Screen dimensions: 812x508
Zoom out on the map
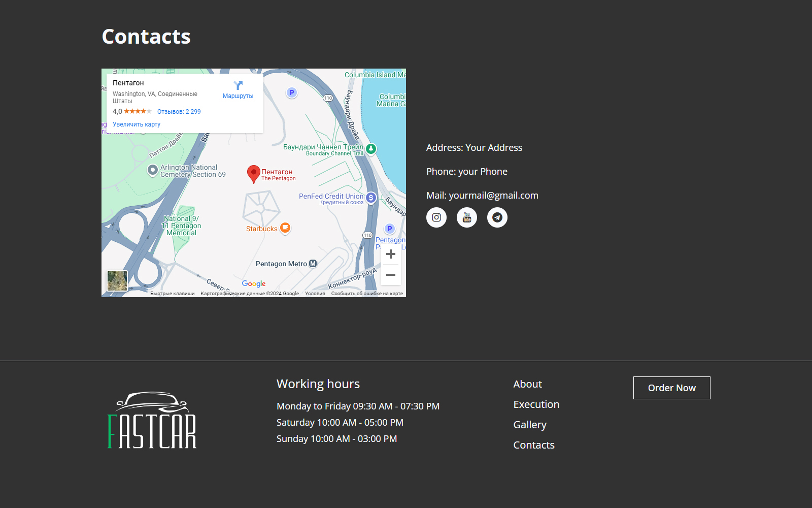click(391, 275)
